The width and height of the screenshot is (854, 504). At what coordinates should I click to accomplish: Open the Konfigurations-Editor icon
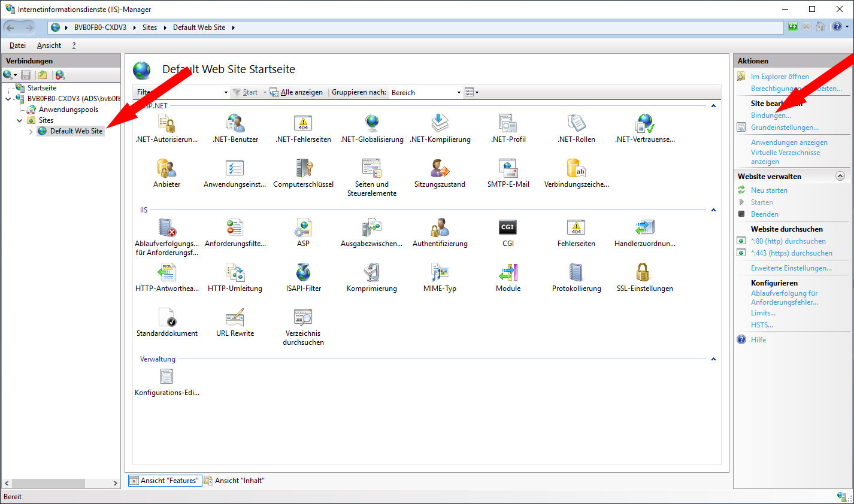pos(166,377)
